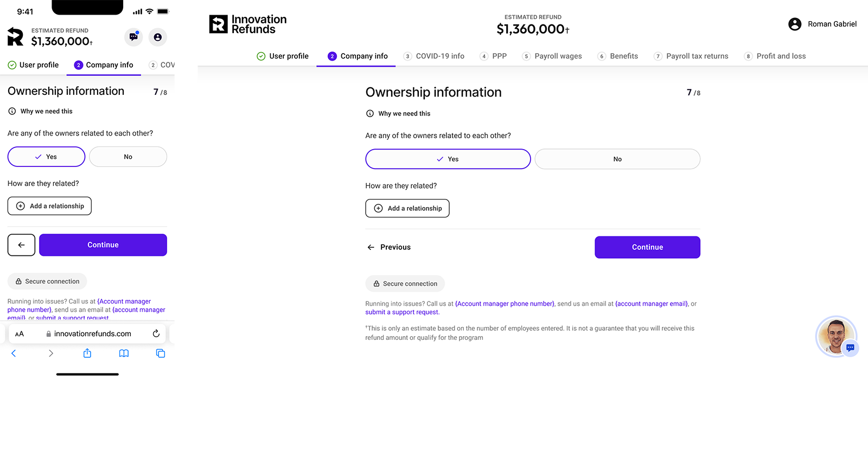The width and height of the screenshot is (868, 476).
Task: Reload page in mobile browser bar
Action: click(156, 333)
